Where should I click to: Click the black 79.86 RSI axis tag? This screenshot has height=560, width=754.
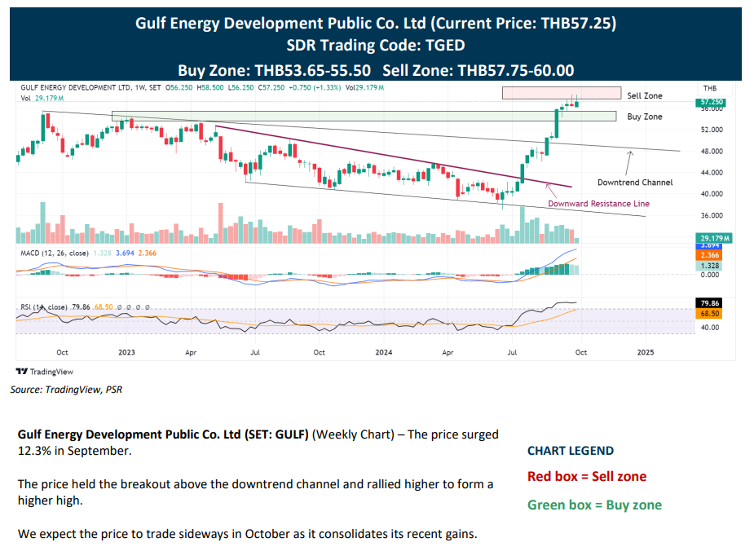click(709, 303)
